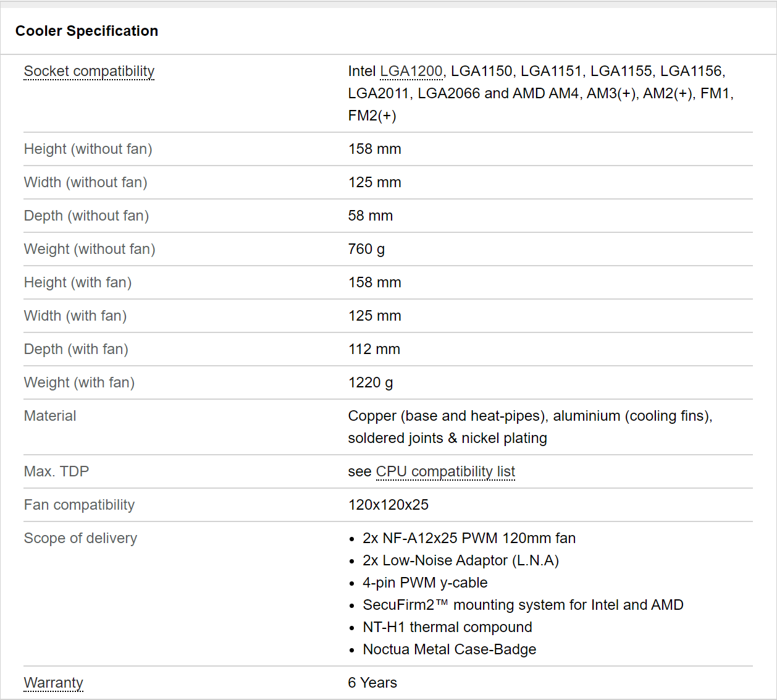Click the 158 mm height without fan value
Viewport: 777px width, 700px height.
coord(374,149)
